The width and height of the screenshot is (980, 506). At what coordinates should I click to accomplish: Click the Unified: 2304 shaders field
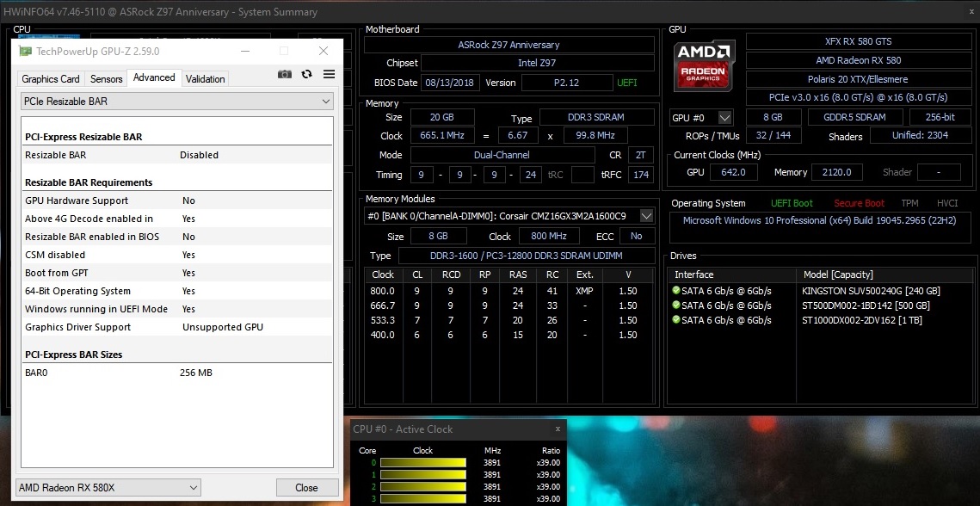click(x=920, y=136)
